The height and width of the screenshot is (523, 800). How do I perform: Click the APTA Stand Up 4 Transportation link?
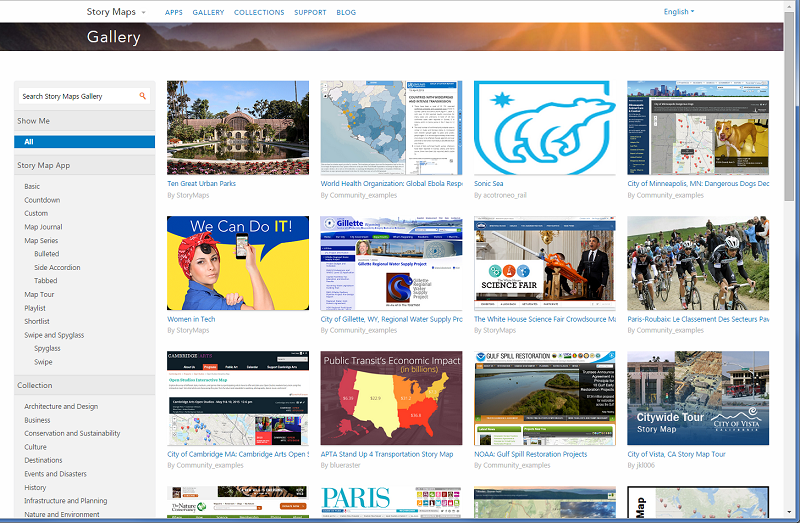tap(387, 454)
